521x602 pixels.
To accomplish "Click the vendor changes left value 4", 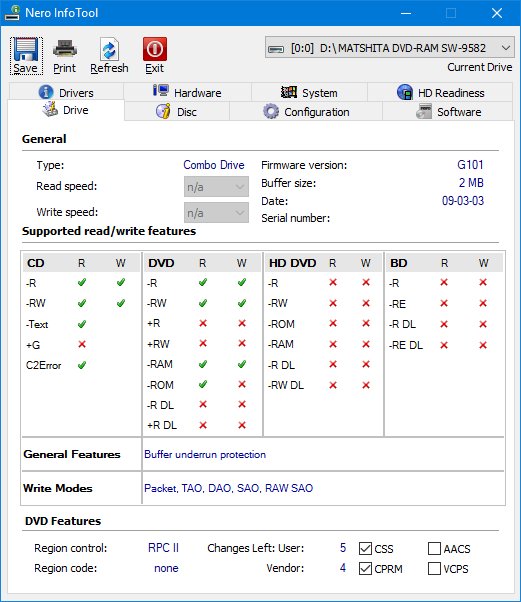I will (x=343, y=568).
